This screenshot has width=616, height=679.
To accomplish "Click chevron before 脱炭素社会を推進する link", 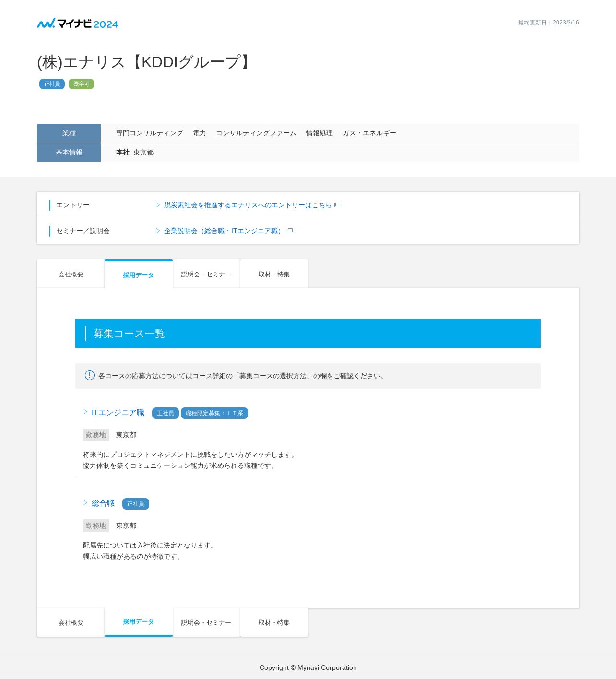I will (158, 205).
